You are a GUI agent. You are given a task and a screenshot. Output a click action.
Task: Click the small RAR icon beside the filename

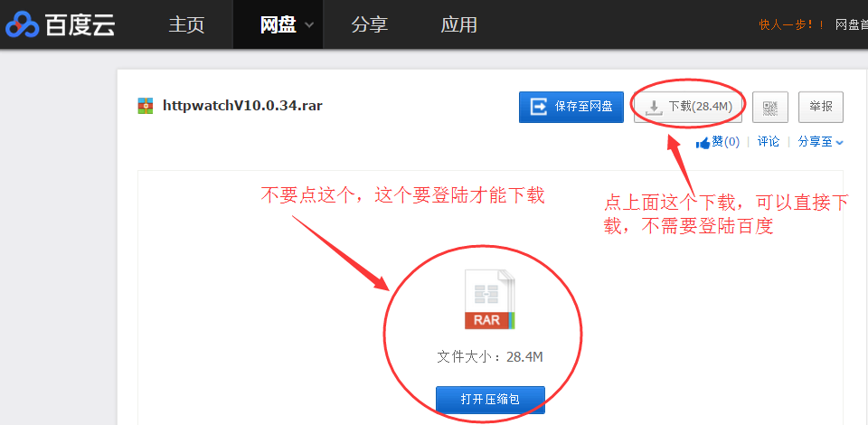tap(146, 106)
